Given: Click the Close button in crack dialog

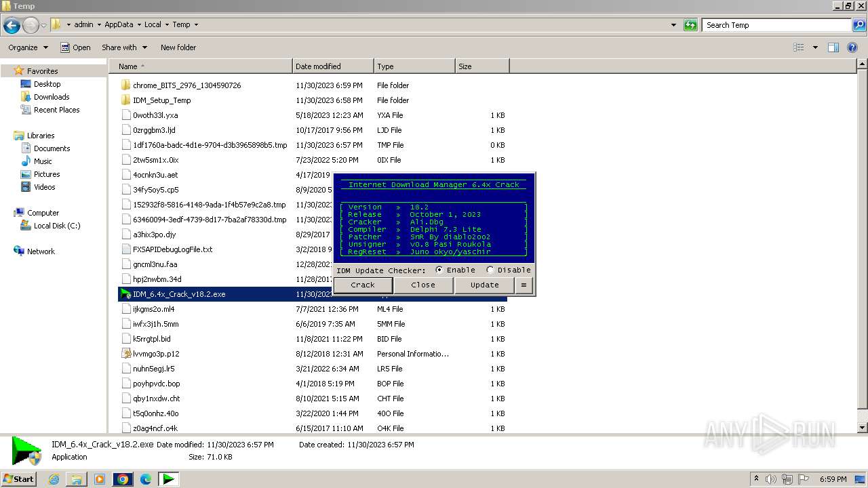Looking at the screenshot, I should pyautogui.click(x=423, y=285).
